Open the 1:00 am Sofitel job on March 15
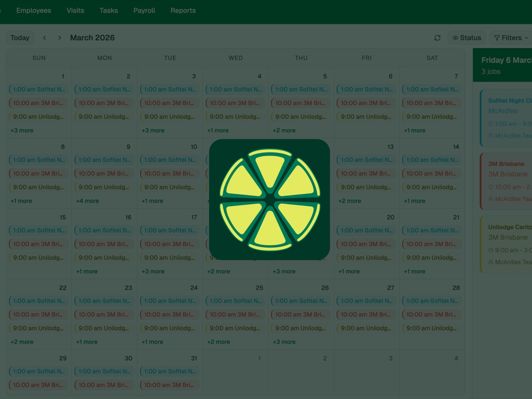 [39, 230]
